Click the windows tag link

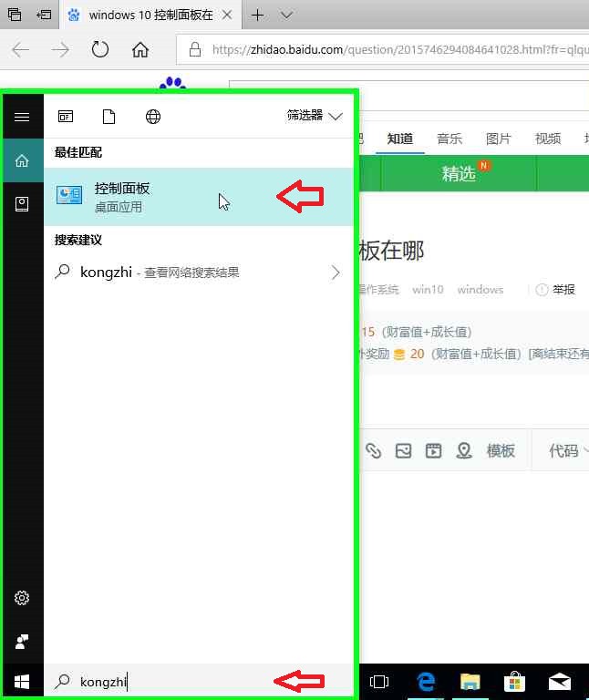(x=480, y=290)
